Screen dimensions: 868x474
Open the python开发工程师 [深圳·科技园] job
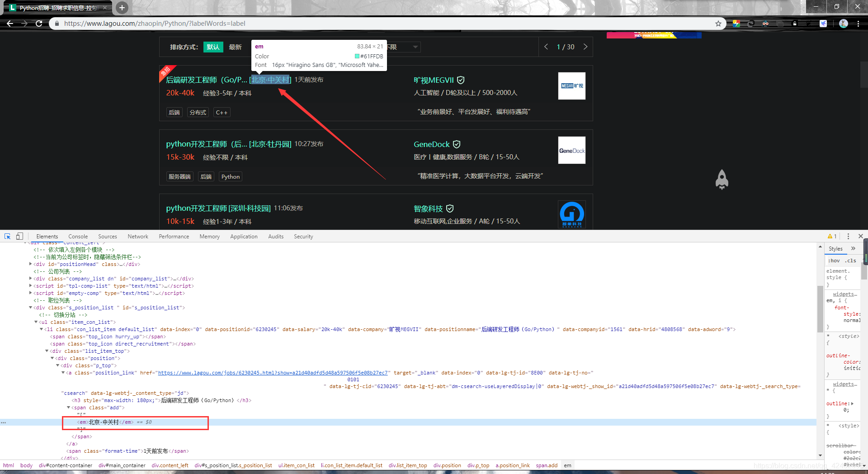click(218, 209)
